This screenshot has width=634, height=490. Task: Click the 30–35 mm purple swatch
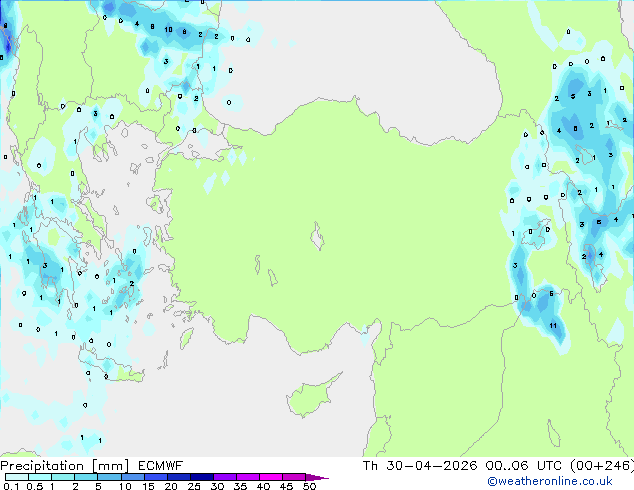coord(224,477)
